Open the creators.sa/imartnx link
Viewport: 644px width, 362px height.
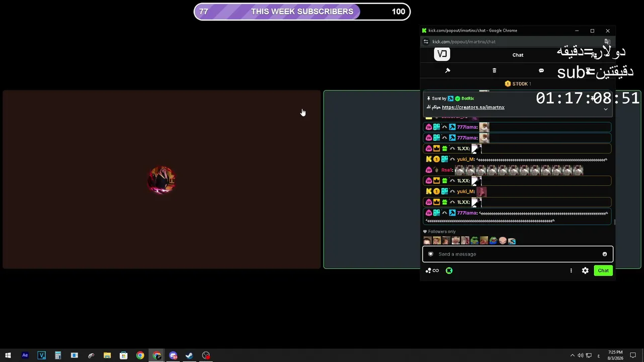click(x=473, y=107)
